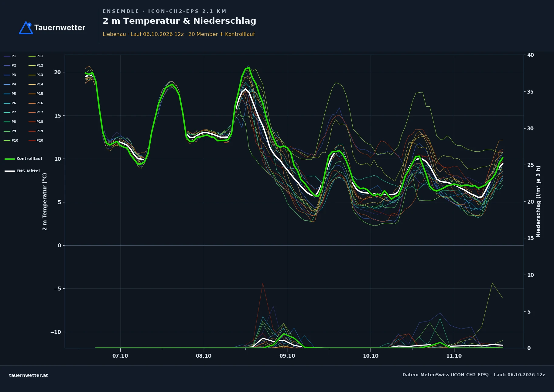
Task: Click the chart title '2 m Temperatur & Niederschlag'
Action: (180, 21)
